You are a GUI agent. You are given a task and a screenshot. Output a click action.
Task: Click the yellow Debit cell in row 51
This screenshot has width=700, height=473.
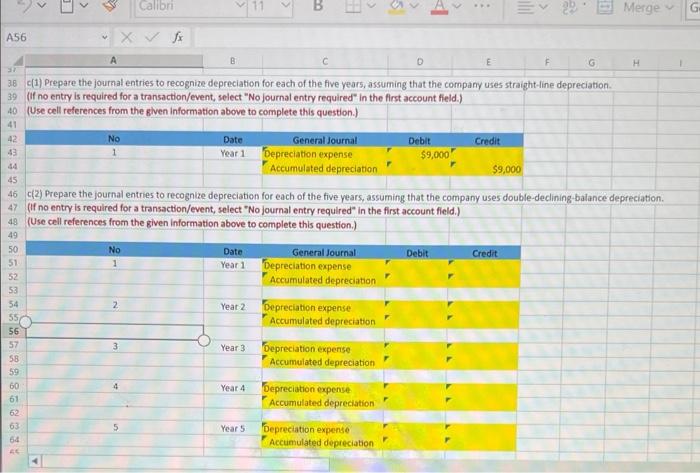418,266
